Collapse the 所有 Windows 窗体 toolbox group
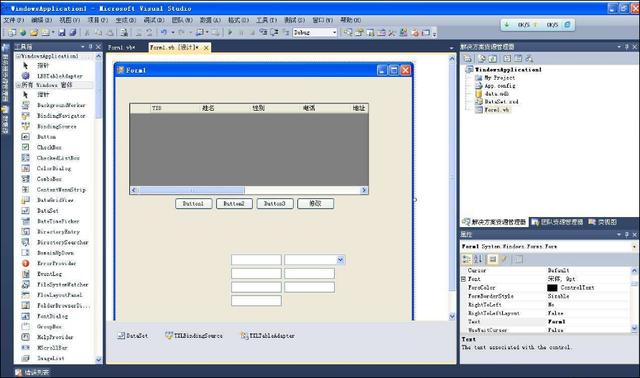 tap(18, 85)
